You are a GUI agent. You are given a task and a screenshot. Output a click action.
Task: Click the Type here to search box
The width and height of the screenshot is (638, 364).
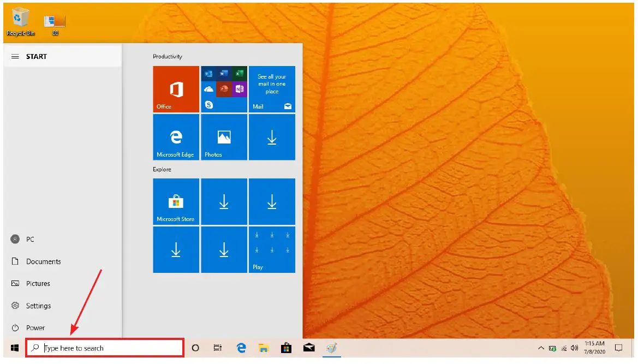click(x=105, y=348)
